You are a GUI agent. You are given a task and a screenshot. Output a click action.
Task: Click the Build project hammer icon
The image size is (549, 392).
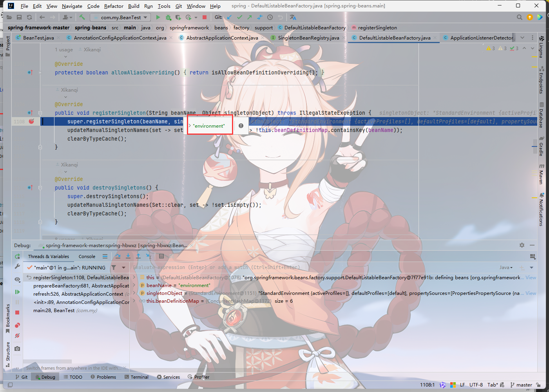pyautogui.click(x=82, y=17)
